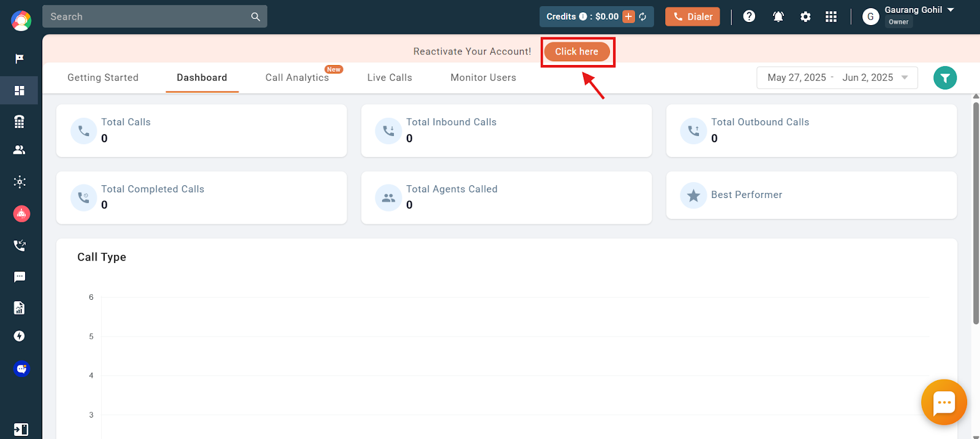This screenshot has width=980, height=439.
Task: Select the Dashboard tab
Action: pyautogui.click(x=202, y=78)
